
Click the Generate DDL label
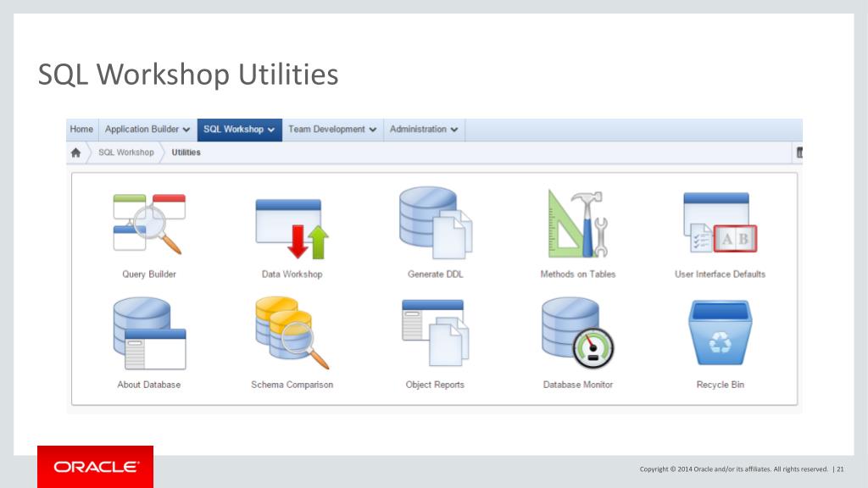tap(435, 274)
